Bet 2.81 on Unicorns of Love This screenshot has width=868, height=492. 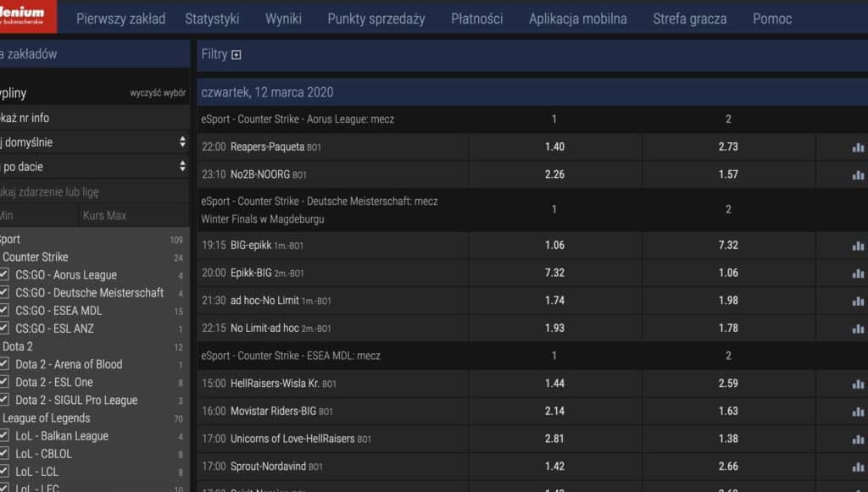coord(554,439)
